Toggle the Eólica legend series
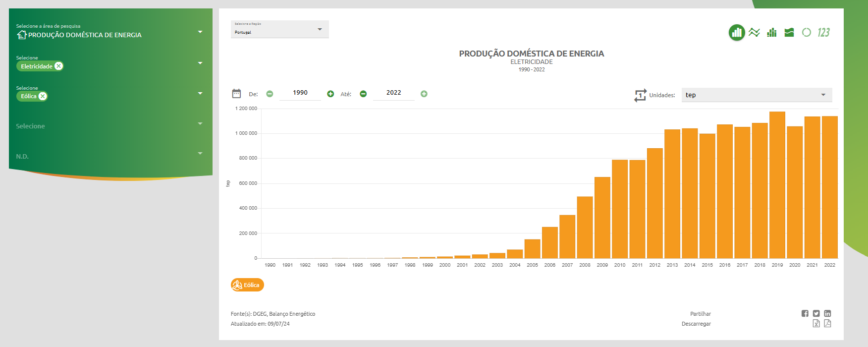This screenshot has width=868, height=347. pyautogui.click(x=247, y=285)
